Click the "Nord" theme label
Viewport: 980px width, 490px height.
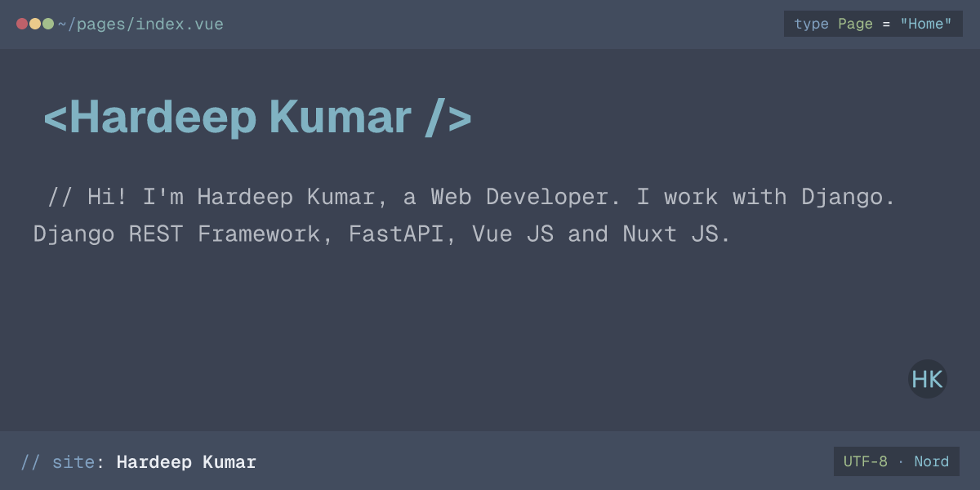click(x=932, y=461)
